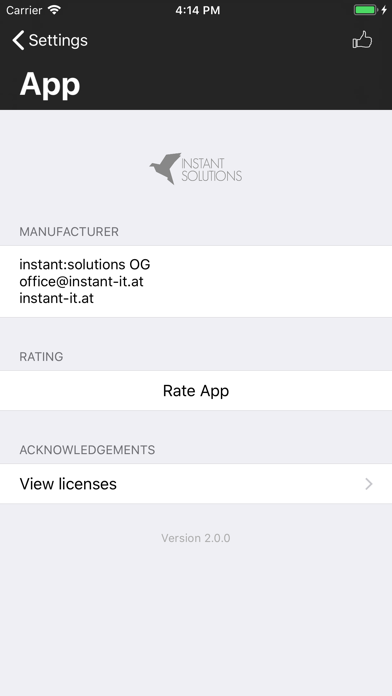The width and height of the screenshot is (392, 696).
Task: Tap the office@instant-it.at email address
Action: [81, 281]
